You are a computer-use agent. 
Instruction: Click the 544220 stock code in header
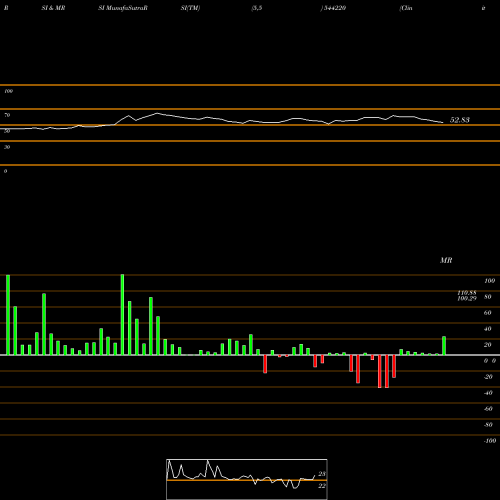[334, 8]
